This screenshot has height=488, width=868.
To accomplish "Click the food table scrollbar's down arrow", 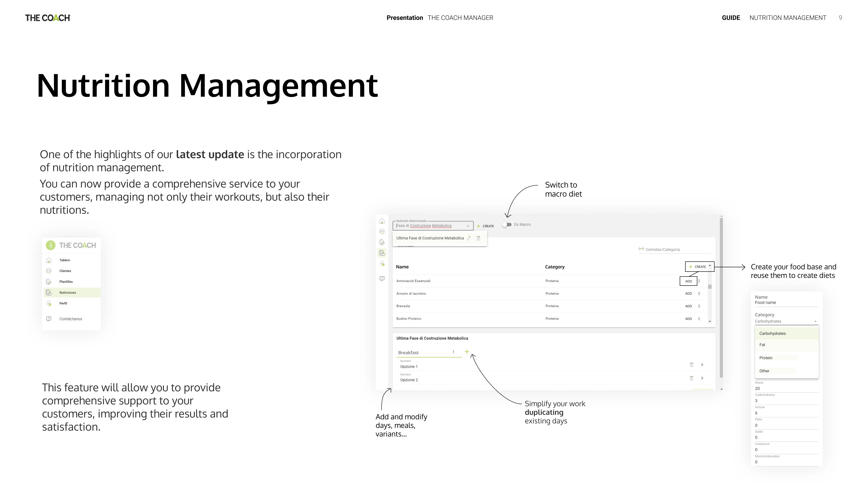I will 710,321.
